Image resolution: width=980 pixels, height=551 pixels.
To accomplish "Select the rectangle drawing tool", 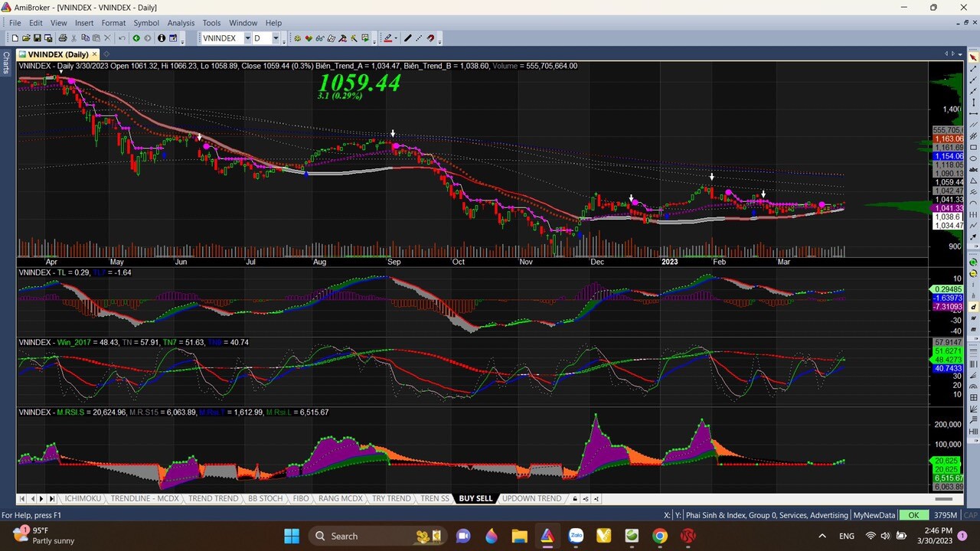I will (x=973, y=147).
